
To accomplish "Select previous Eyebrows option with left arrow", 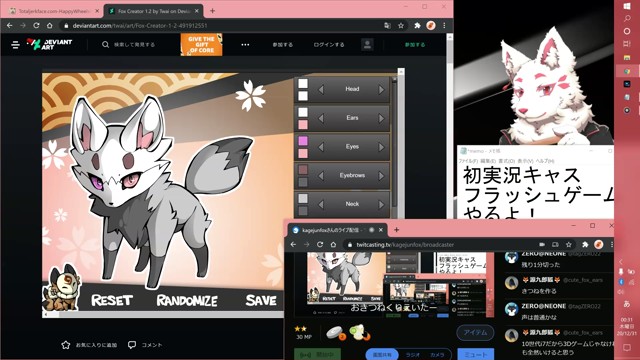I will coord(321,176).
